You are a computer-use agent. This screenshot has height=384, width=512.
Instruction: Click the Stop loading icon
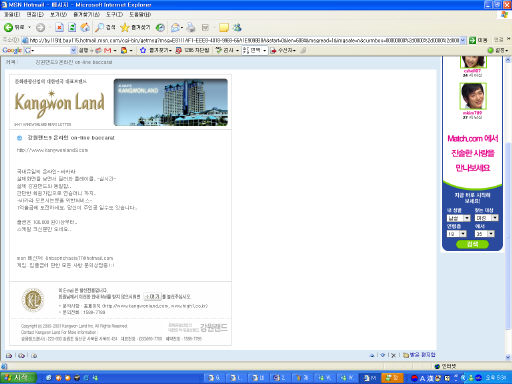coord(59,28)
